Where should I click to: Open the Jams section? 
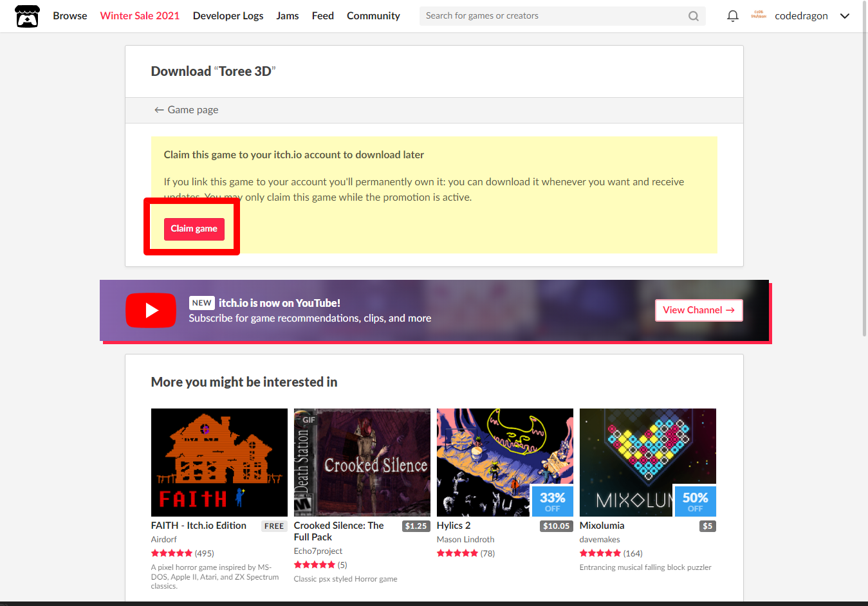[288, 15]
